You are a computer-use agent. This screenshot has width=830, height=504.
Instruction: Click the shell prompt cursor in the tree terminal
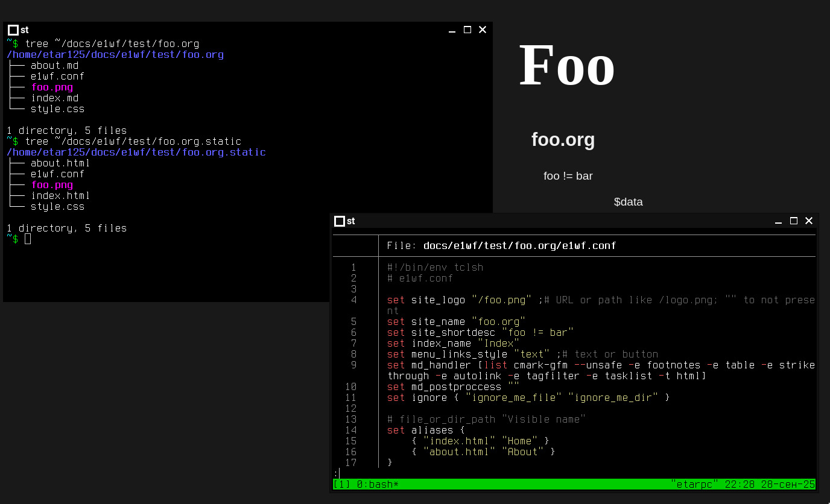(28, 239)
